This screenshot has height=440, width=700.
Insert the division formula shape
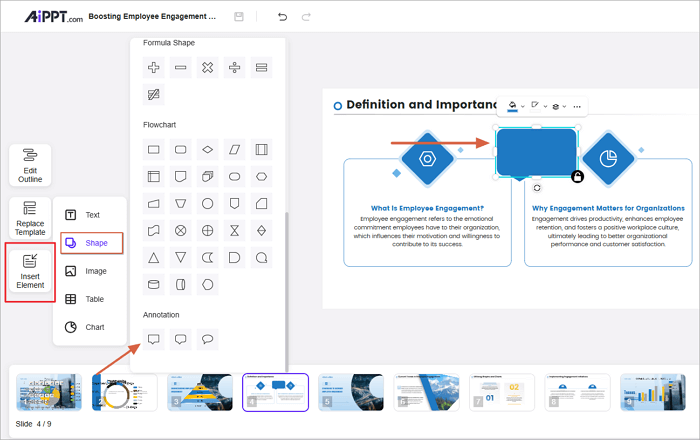click(234, 67)
